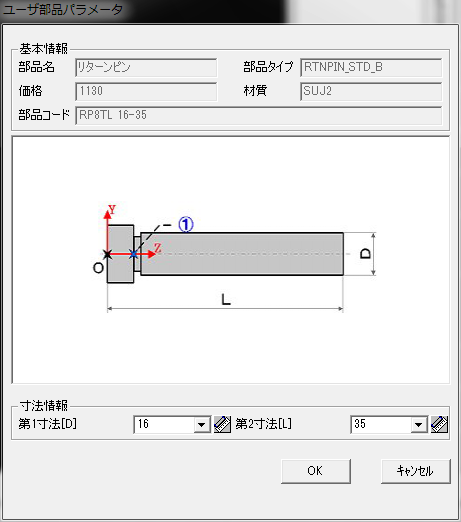Click the OK button
This screenshot has width=461, height=522.
(316, 471)
